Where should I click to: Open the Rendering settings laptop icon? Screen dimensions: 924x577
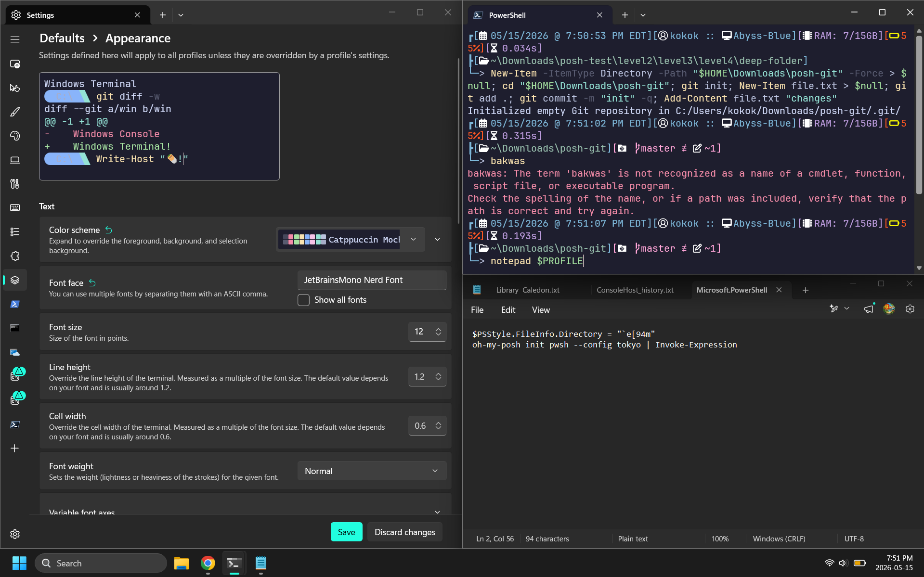point(15,160)
